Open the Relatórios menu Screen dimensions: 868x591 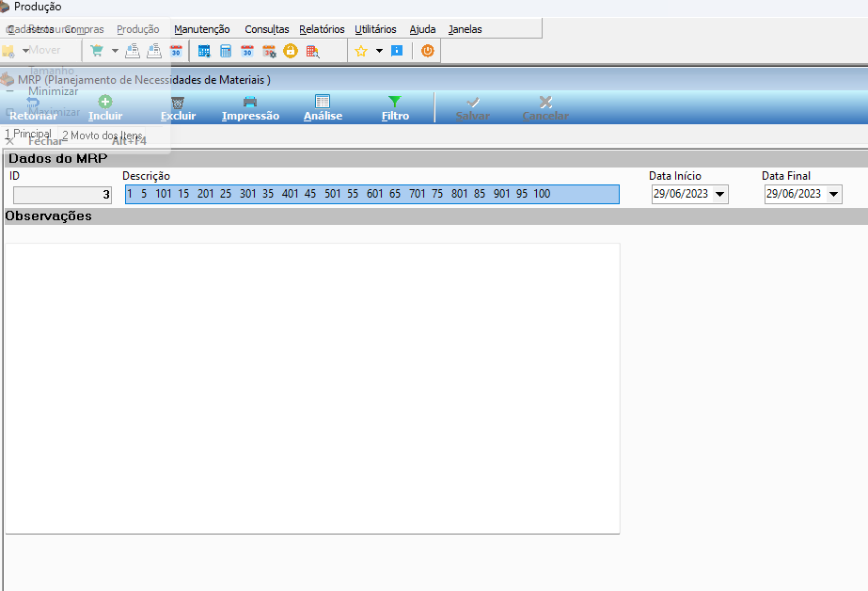(x=322, y=29)
